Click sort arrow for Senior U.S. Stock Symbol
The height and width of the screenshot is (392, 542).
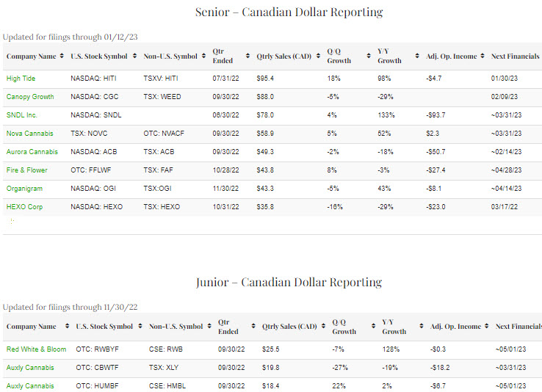coord(133,57)
